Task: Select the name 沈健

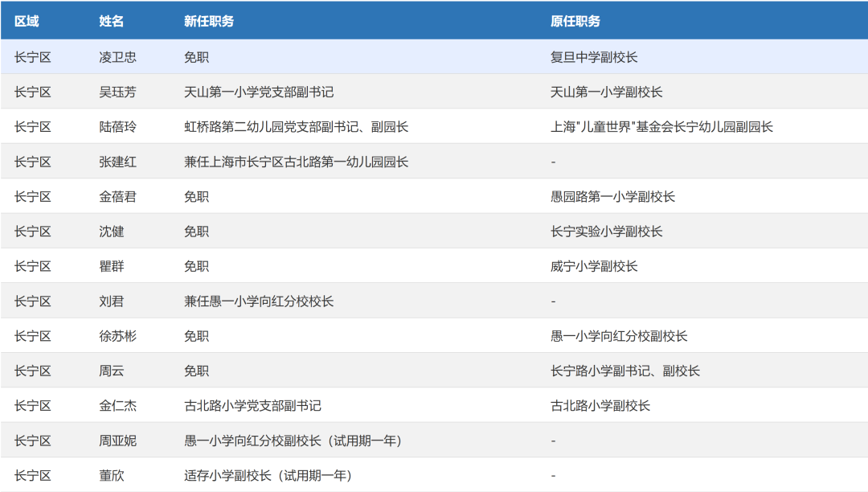Action: 111,232
